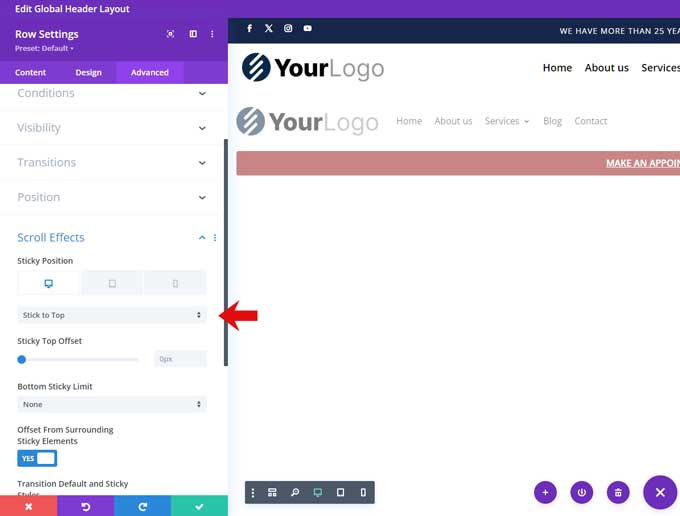Undo last change in settings footer
Screen dimensions: 680x516
(85, 507)
